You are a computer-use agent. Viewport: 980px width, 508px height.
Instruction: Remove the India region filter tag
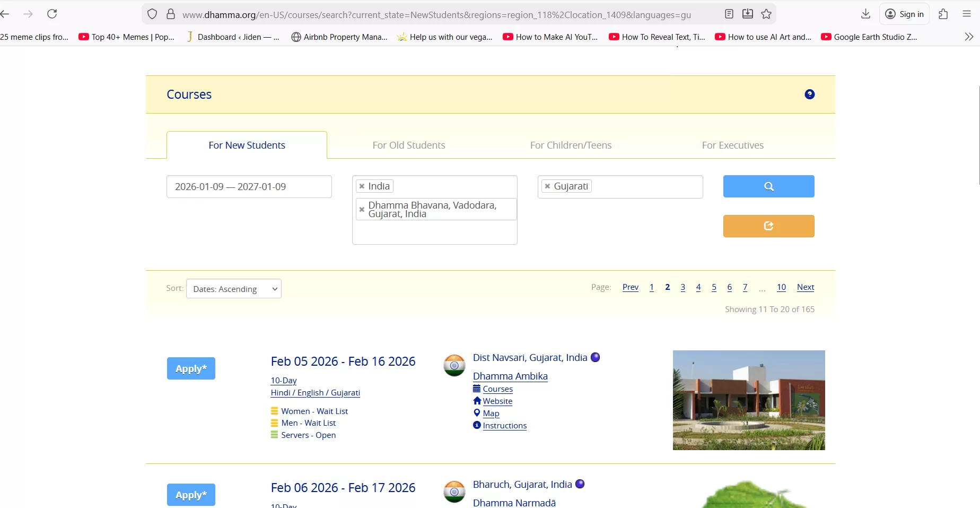coord(362,186)
